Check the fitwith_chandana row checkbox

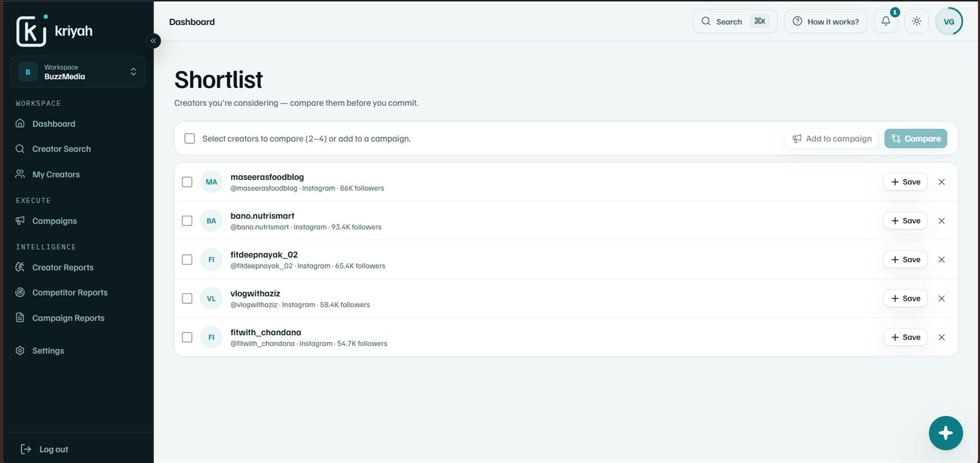coord(187,337)
